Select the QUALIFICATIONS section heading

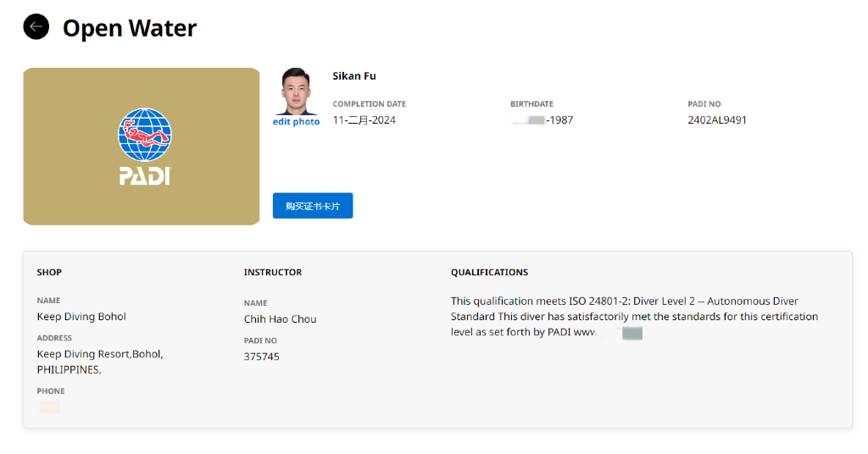pos(489,272)
